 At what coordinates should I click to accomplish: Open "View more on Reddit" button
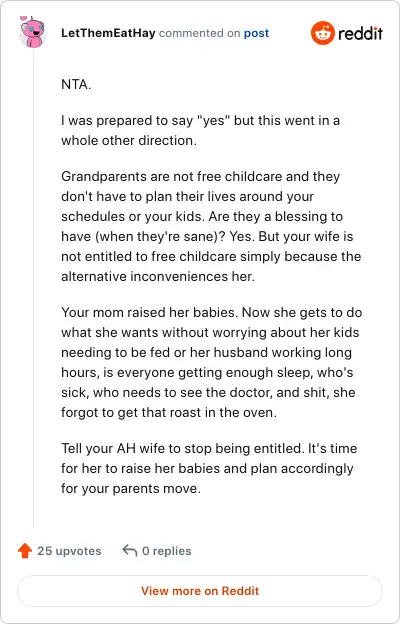click(200, 591)
